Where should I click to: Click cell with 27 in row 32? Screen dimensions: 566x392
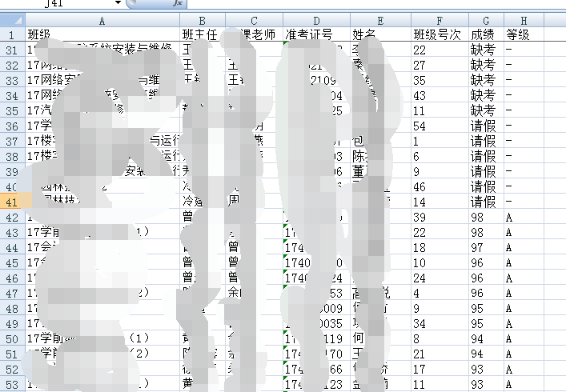440,65
